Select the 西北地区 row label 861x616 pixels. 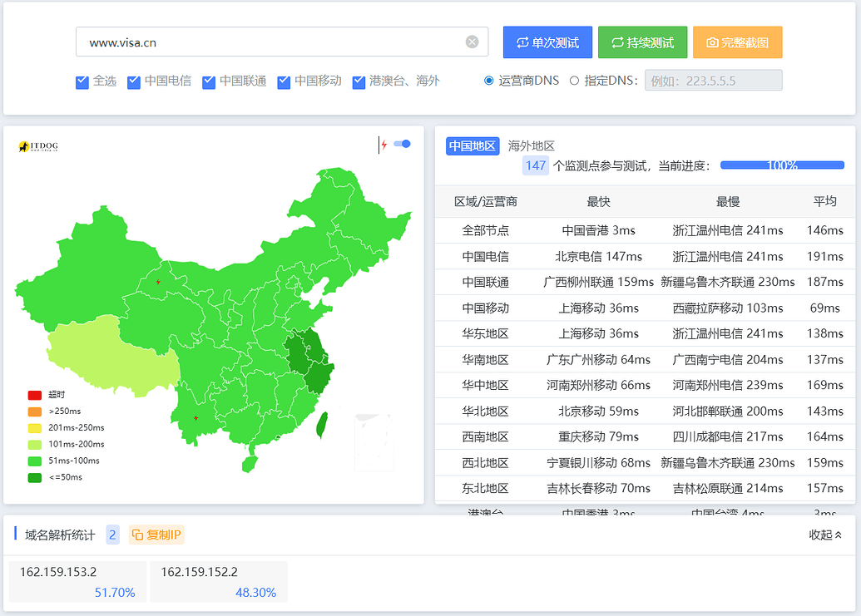486,463
